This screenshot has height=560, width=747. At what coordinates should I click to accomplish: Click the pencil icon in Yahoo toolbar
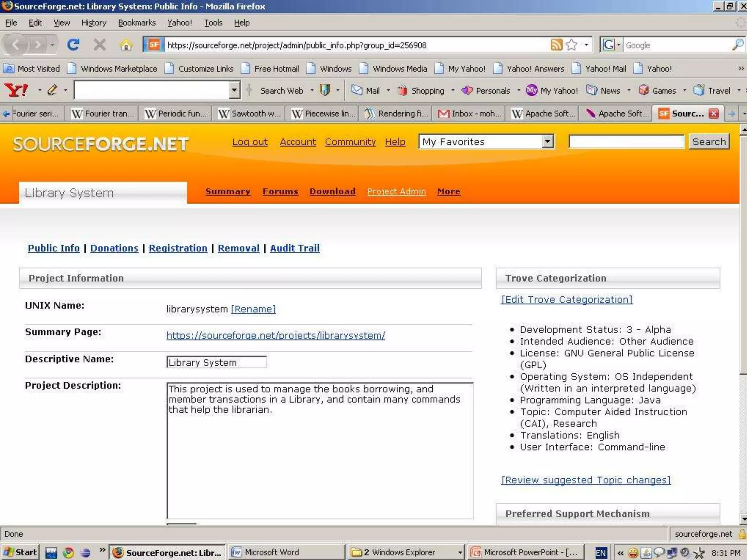click(x=52, y=90)
